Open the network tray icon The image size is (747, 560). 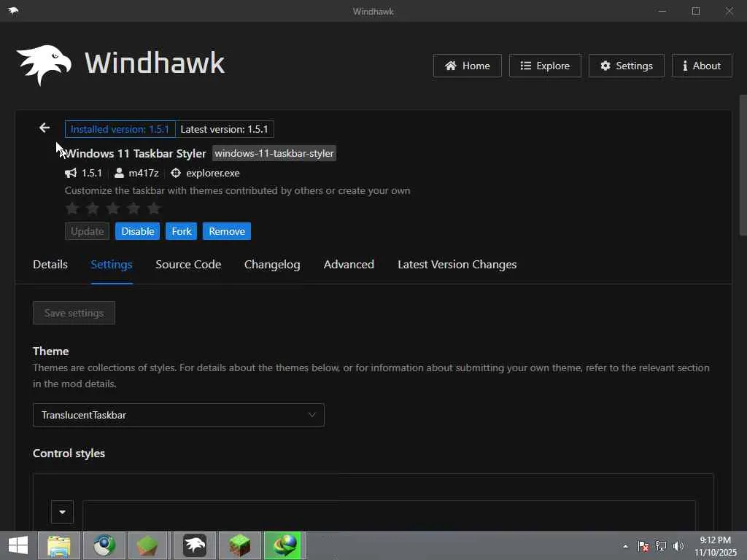click(661, 546)
